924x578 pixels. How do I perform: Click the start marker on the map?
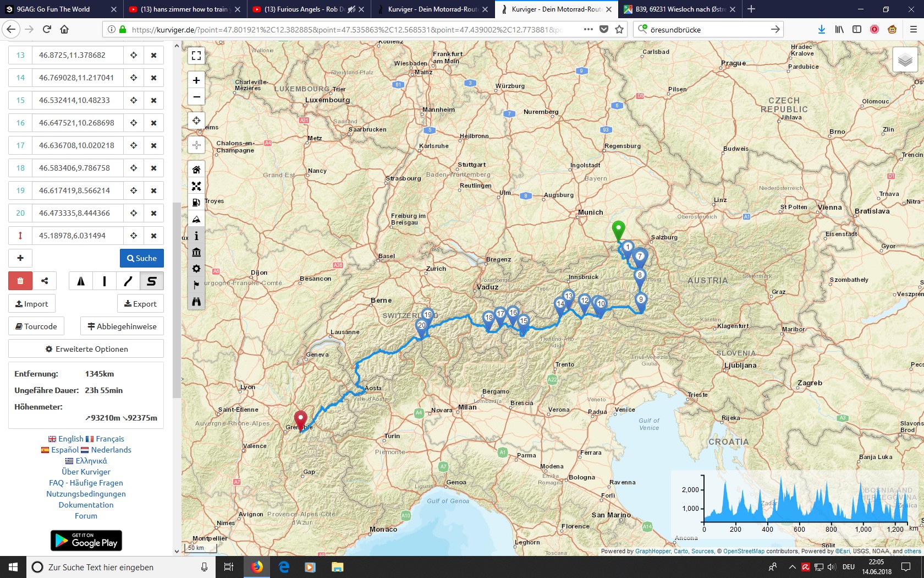pyautogui.click(x=619, y=231)
